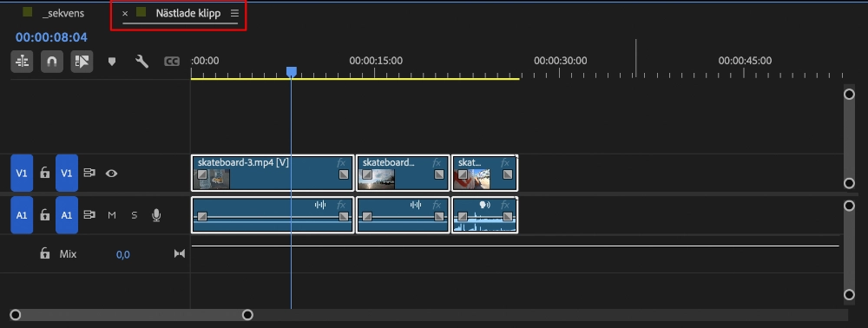The image size is (868, 328).
Task: Select first audio clip on A1
Action: (x=273, y=215)
